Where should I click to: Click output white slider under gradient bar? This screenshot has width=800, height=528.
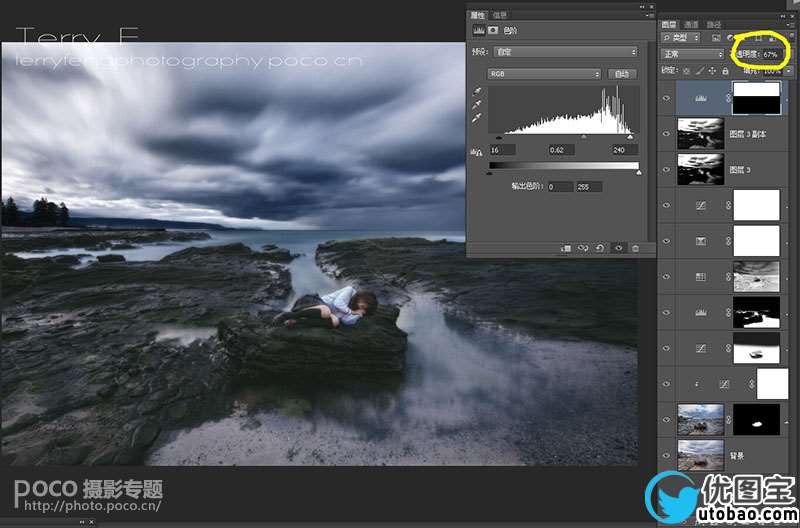click(x=639, y=173)
